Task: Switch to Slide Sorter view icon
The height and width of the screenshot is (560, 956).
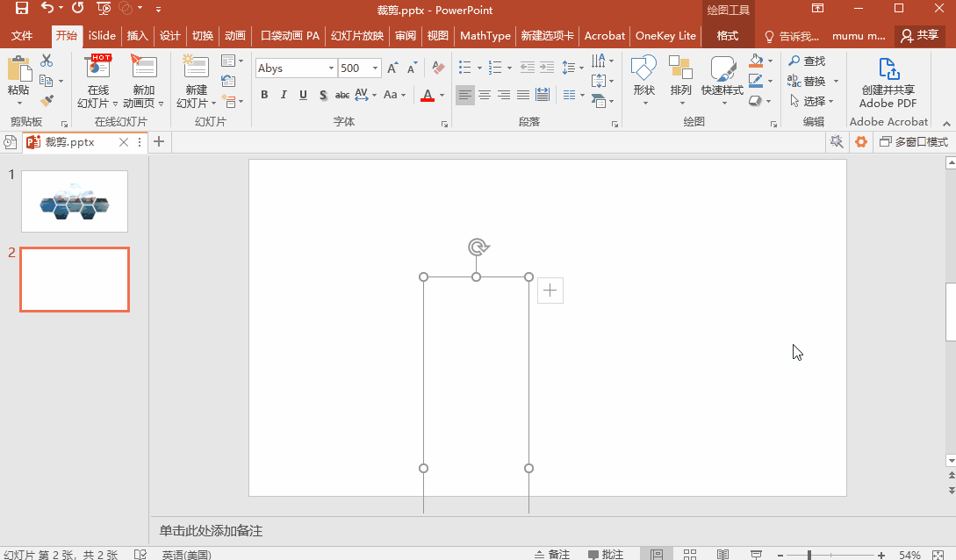Action: [x=690, y=555]
